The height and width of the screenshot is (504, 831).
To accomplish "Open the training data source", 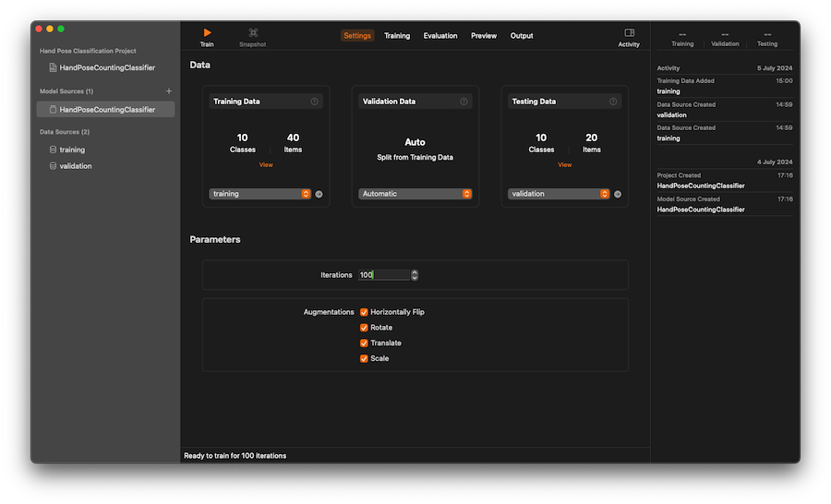I will pyautogui.click(x=67, y=150).
